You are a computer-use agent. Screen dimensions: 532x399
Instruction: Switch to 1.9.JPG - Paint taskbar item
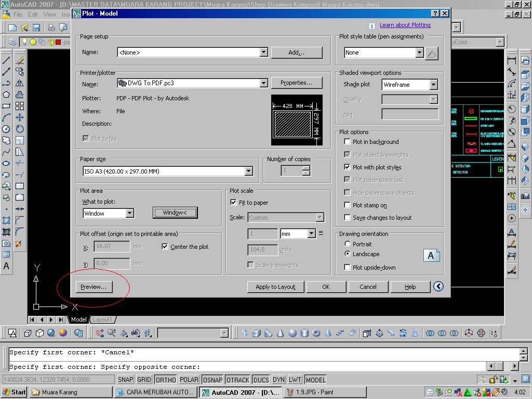pos(325,392)
